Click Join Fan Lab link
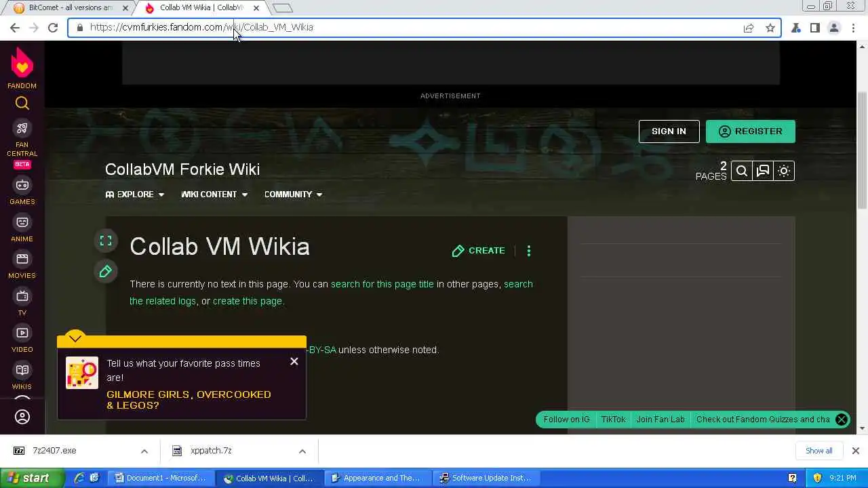The image size is (868, 488). [660, 420]
